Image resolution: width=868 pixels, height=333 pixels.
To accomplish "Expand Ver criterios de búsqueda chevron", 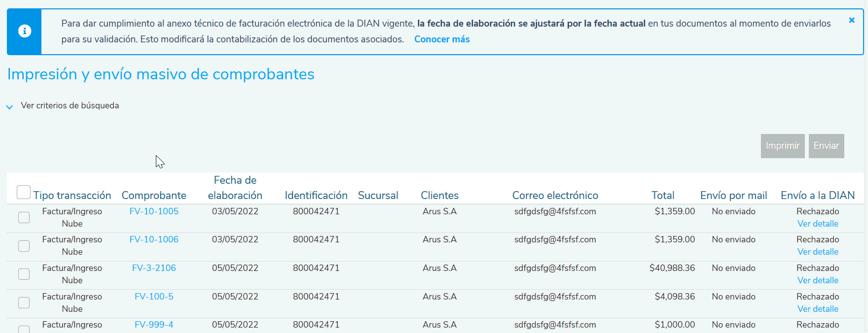I will tap(9, 106).
